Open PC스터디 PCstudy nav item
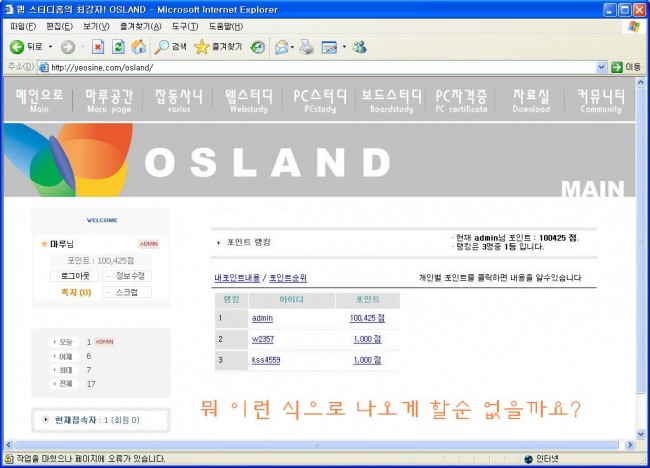The width and height of the screenshot is (650, 468). 320,101
